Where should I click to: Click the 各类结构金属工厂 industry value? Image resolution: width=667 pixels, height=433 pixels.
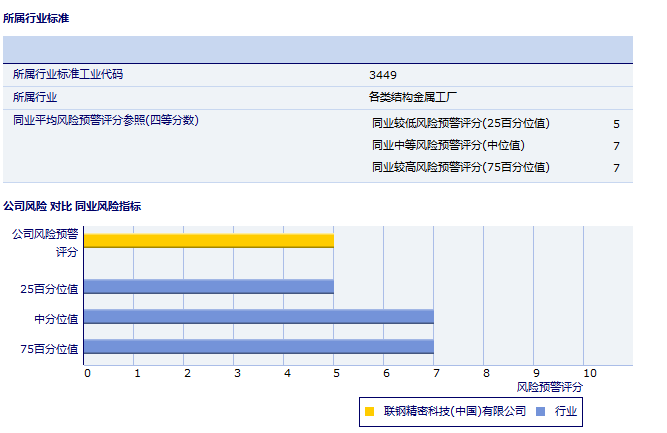coord(413,97)
